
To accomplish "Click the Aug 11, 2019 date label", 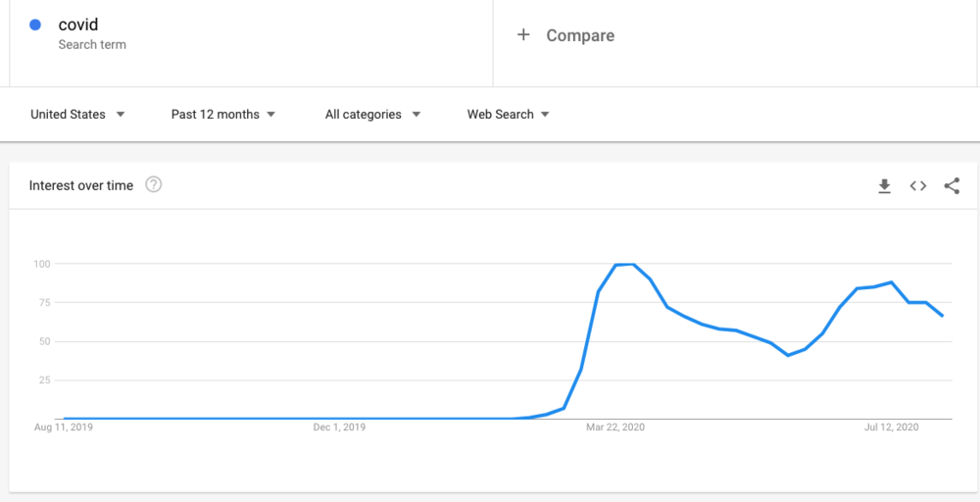I will tap(63, 427).
